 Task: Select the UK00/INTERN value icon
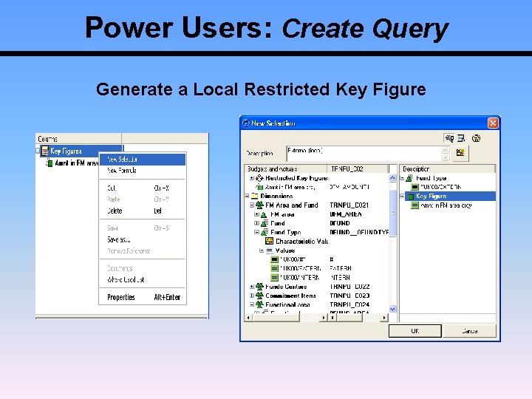pos(274,278)
